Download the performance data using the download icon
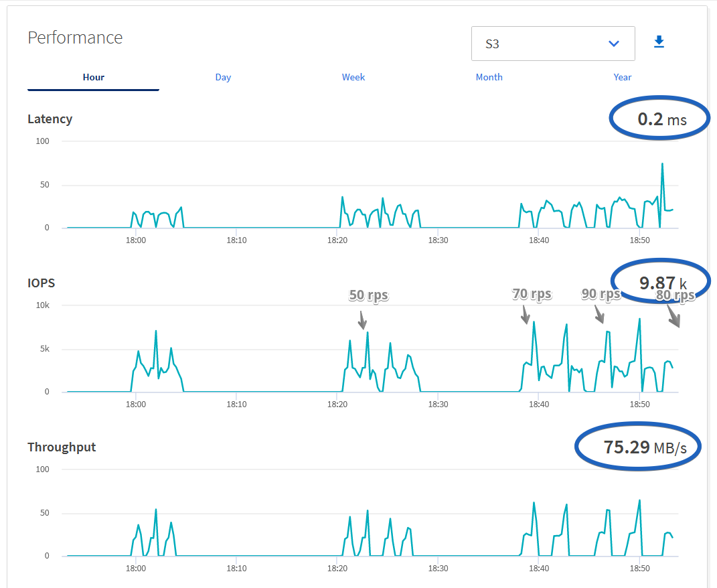Viewport: 717px width, 588px height. click(x=659, y=42)
